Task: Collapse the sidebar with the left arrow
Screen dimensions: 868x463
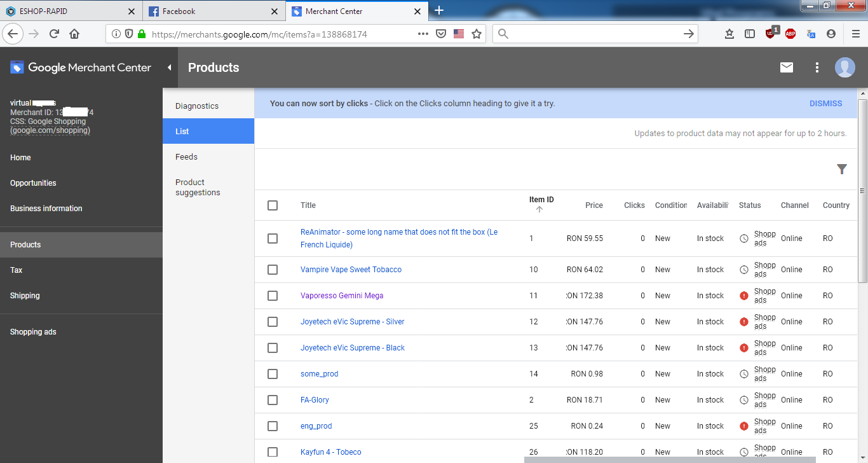Action: point(170,67)
